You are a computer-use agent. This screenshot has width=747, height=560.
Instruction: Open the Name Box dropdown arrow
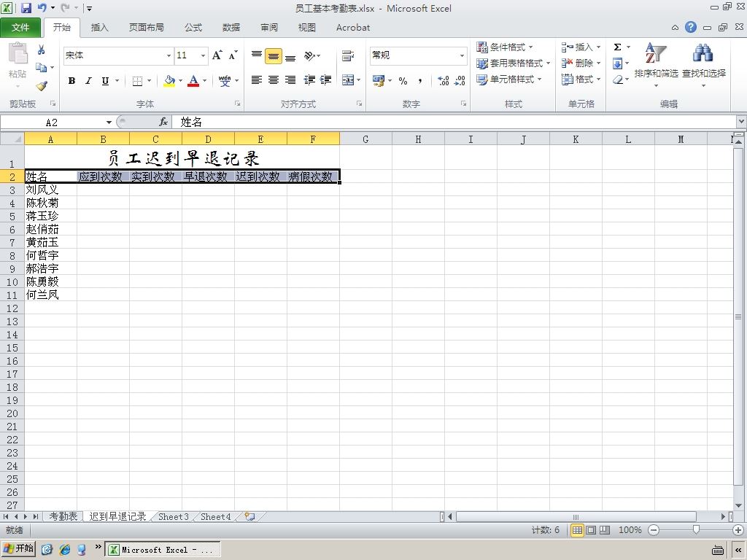click(x=109, y=122)
